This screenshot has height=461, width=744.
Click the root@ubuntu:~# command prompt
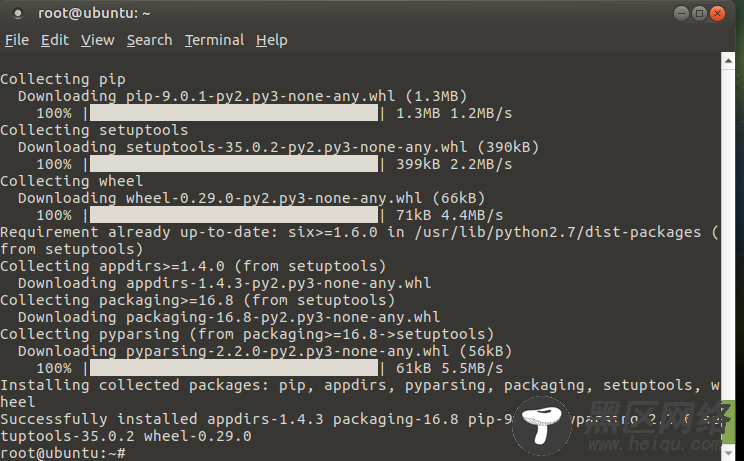click(63, 453)
